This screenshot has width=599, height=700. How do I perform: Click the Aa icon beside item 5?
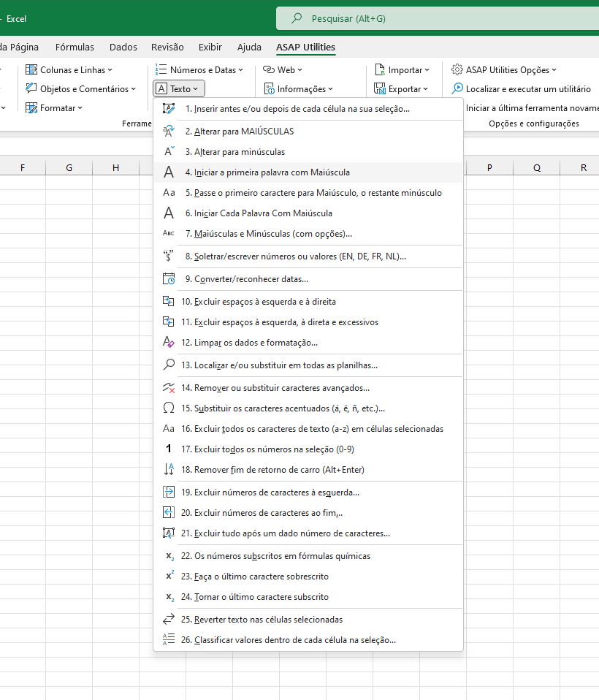point(169,192)
